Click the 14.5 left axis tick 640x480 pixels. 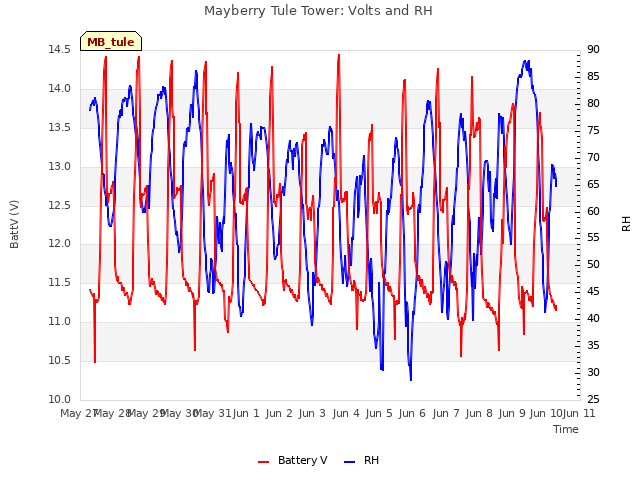[x=60, y=49]
